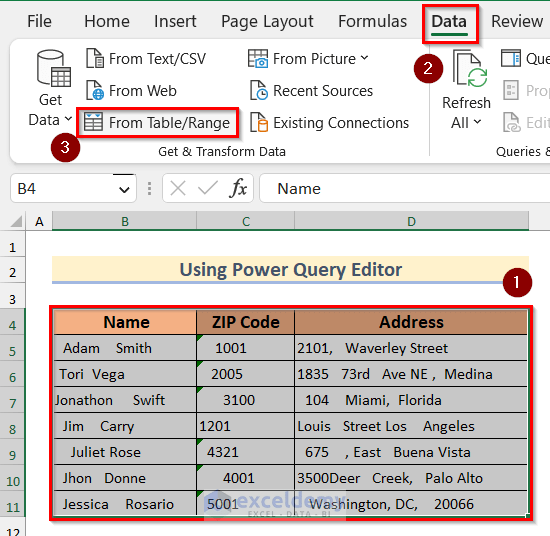Image resolution: width=550 pixels, height=536 pixels.
Task: Click the Washington, DC, 20066 address cell
Action: point(411,504)
